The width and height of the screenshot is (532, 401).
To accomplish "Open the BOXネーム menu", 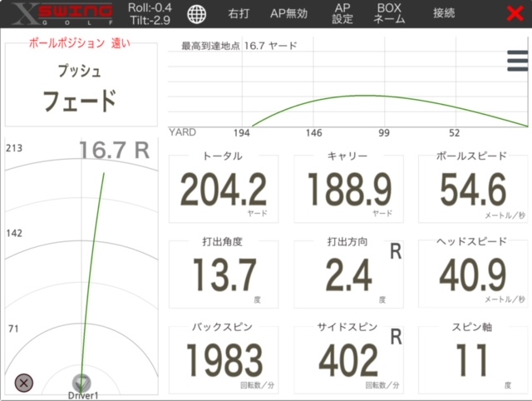I will coord(389,14).
